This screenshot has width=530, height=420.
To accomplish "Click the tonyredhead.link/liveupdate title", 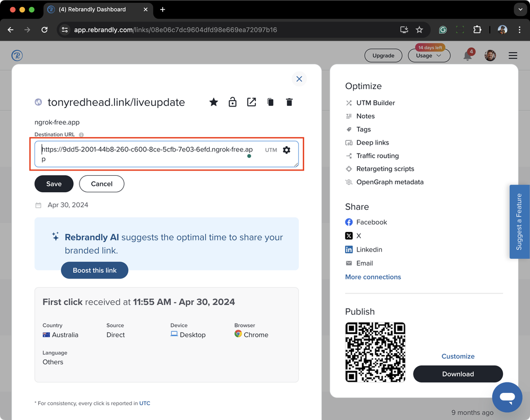I will tap(116, 102).
